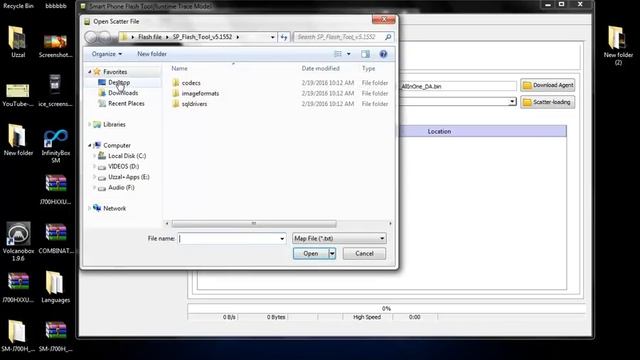Click the Cancel button
The height and width of the screenshot is (360, 640).
364,253
